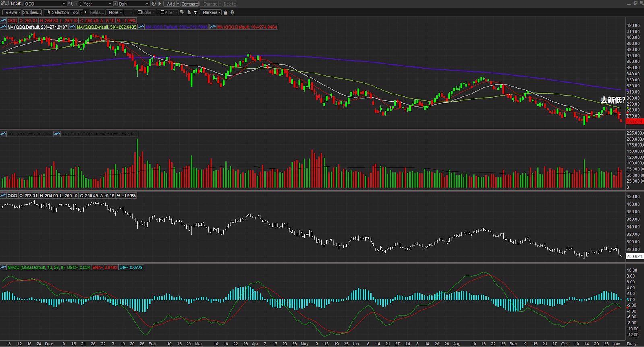
Task: Click the percent scale icon
Action: coord(189,12)
